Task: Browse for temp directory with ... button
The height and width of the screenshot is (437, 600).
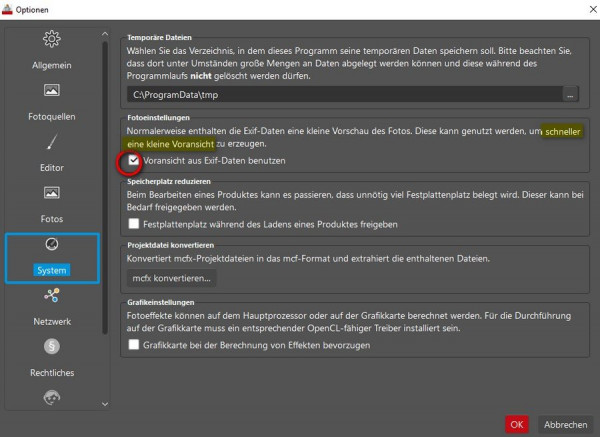Action: (570, 95)
